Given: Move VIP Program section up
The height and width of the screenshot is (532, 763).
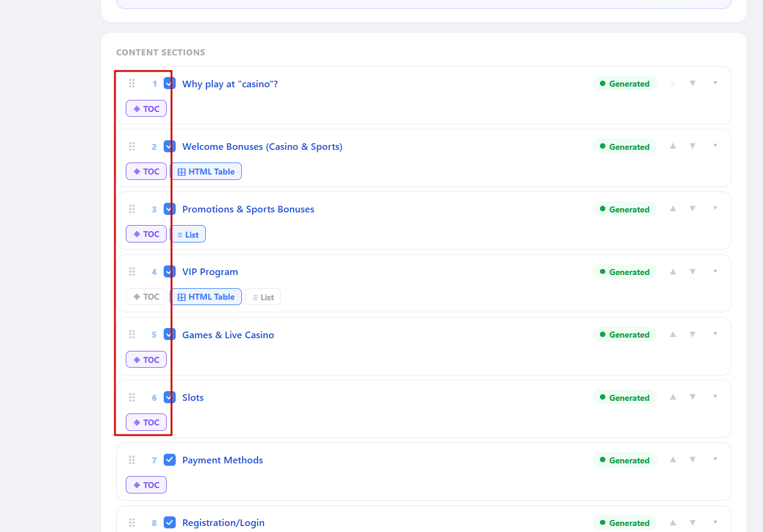Looking at the screenshot, I should click(x=673, y=271).
